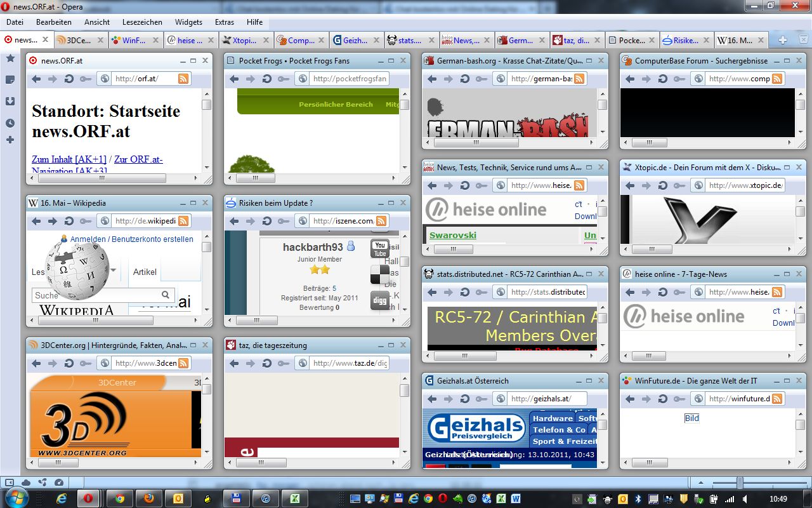Screen dimensions: 812x508
Task: Click the back arrow in Geizhals.at window
Action: (x=432, y=399)
